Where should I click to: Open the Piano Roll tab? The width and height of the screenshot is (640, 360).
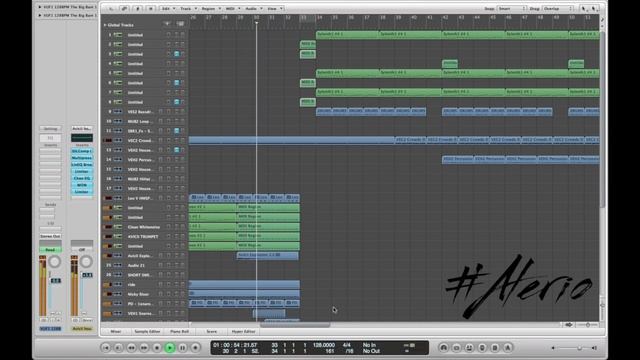pyautogui.click(x=179, y=331)
